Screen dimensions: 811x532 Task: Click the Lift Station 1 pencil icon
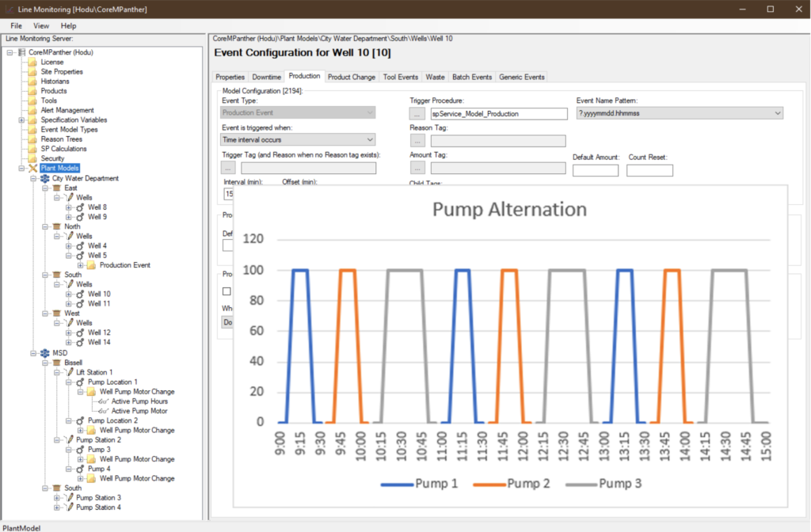[70, 372]
